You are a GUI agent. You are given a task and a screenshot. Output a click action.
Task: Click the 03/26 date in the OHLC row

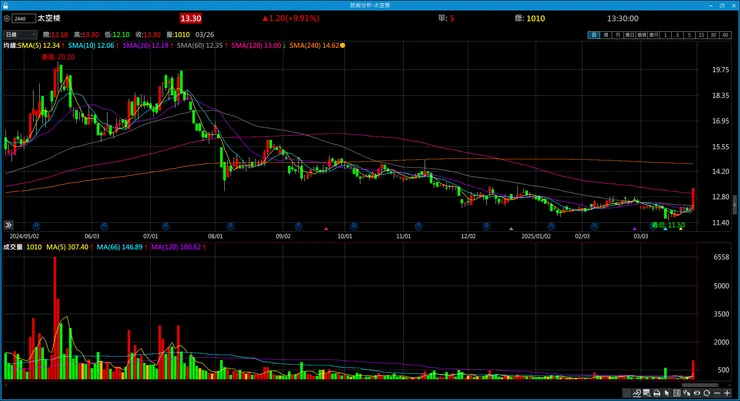tap(204, 35)
